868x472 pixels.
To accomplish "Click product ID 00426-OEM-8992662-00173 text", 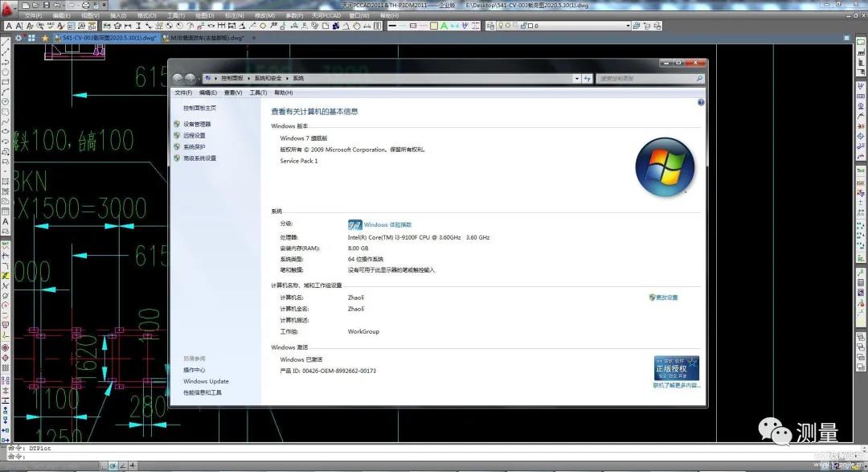I will pos(339,371).
